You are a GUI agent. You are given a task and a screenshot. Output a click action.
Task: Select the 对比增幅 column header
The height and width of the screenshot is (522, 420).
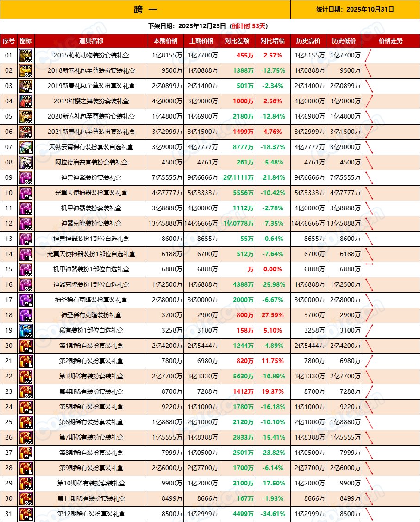pos(272,41)
